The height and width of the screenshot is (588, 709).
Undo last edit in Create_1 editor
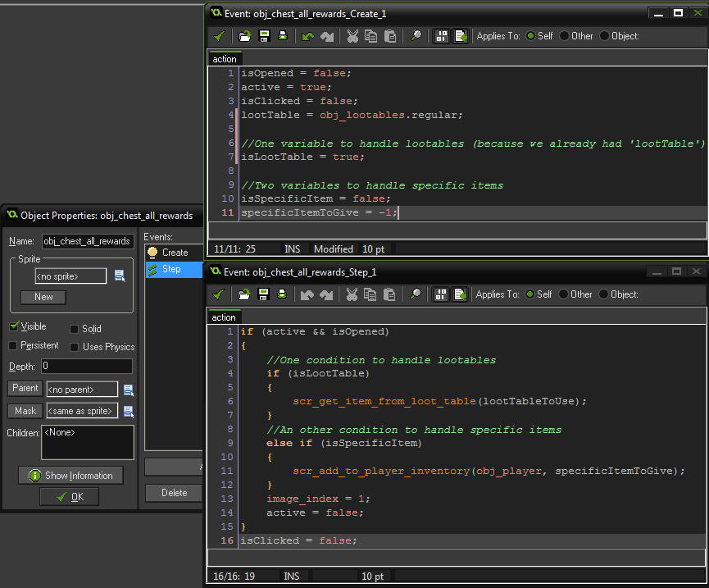pyautogui.click(x=308, y=36)
